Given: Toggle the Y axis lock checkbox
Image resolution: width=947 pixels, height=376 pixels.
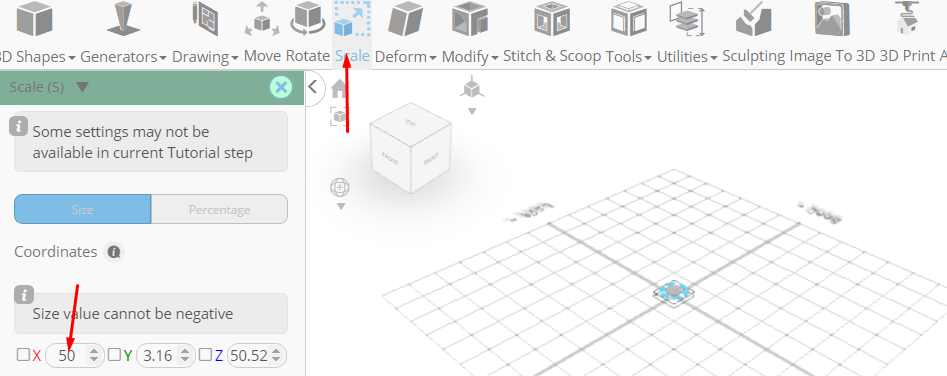Looking at the screenshot, I should point(114,355).
